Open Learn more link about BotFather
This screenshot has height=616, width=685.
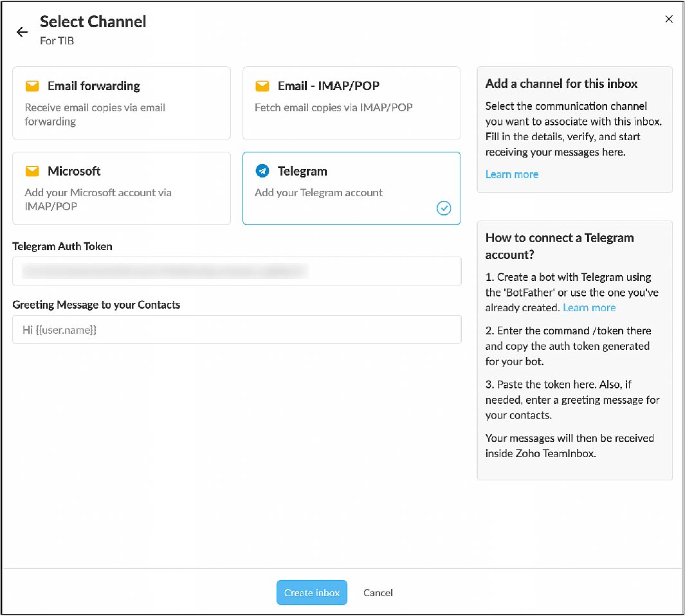point(589,307)
